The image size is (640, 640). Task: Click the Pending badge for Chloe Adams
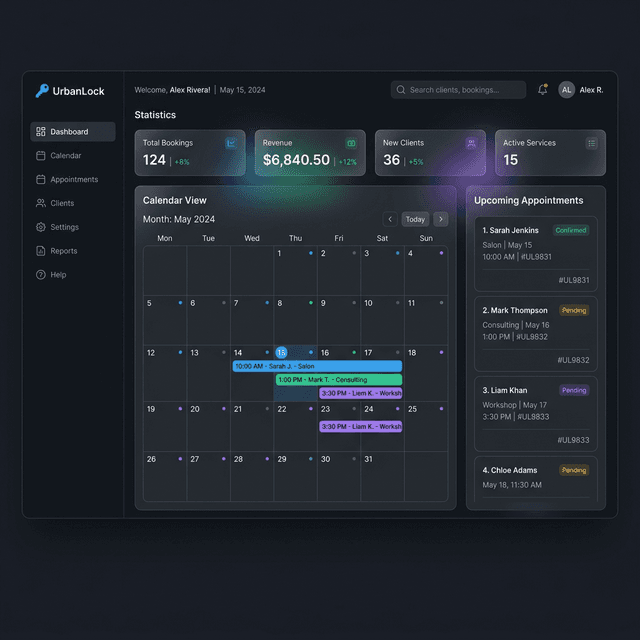[574, 470]
